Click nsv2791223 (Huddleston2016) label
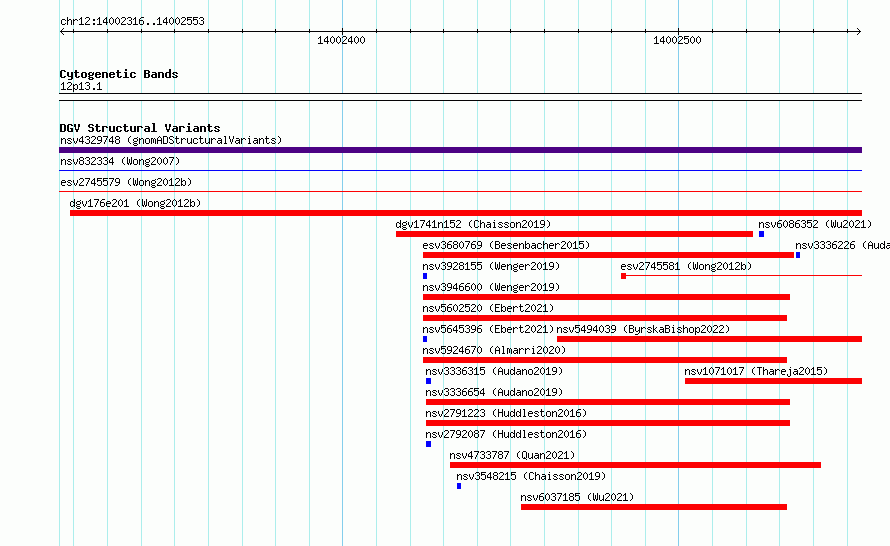 (506, 413)
